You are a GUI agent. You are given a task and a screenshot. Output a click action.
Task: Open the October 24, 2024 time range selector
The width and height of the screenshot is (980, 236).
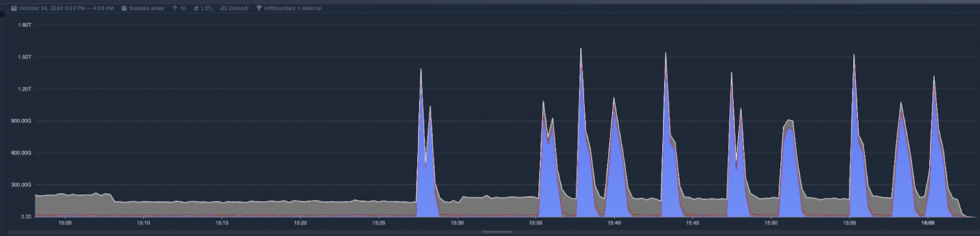[66, 8]
